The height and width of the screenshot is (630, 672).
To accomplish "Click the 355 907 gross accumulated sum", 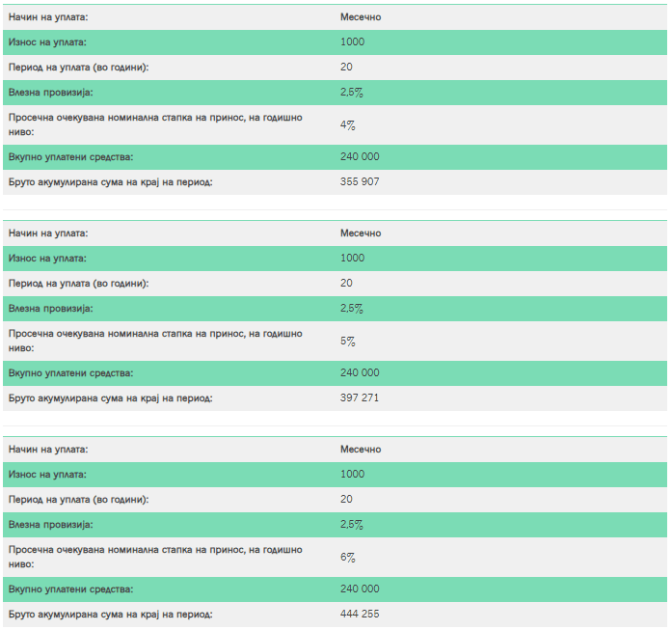I will [x=360, y=181].
